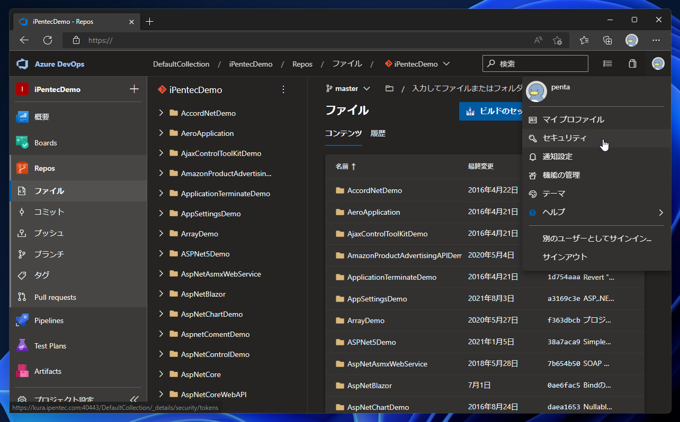680x422 pixels.
Task: Click the ArrayDemo row date 2020年5月27日
Action: tap(493, 320)
